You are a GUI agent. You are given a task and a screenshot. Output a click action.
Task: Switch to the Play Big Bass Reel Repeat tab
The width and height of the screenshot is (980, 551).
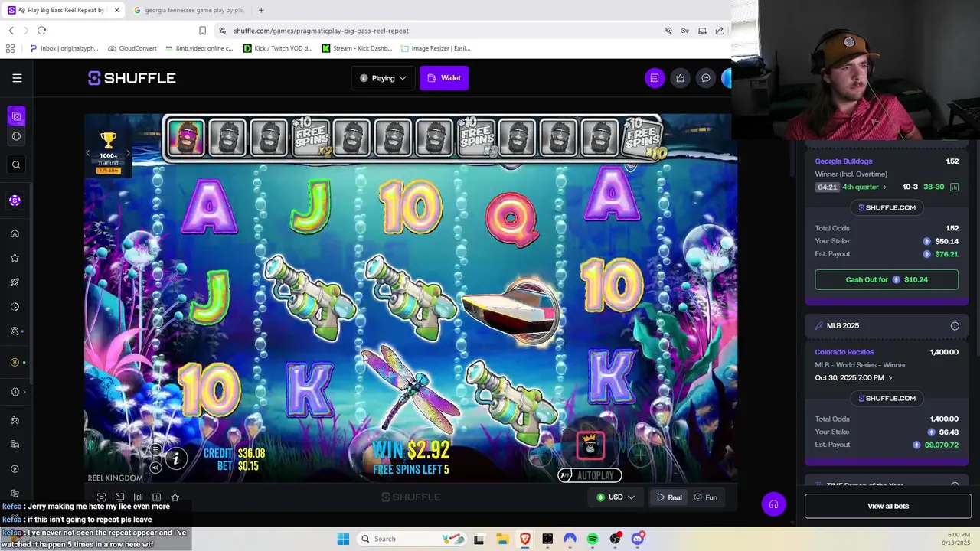tap(64, 10)
